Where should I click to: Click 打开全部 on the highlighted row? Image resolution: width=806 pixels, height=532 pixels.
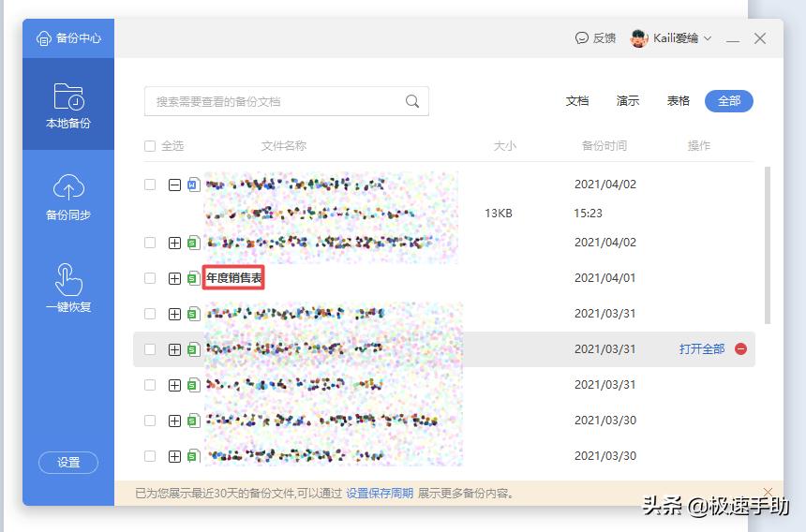tap(702, 349)
